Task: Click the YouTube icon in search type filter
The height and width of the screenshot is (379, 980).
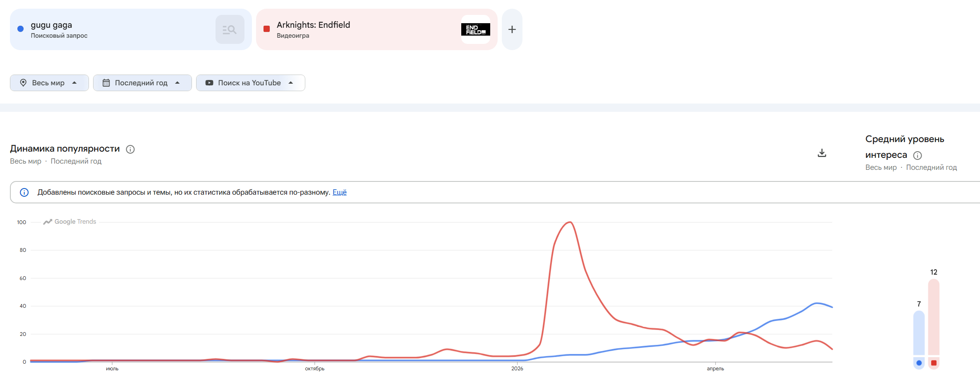Action: coord(209,83)
